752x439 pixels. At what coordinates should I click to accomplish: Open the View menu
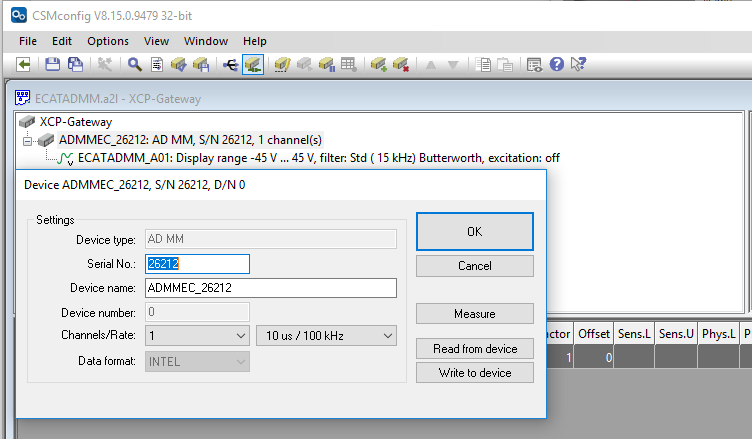pyautogui.click(x=156, y=41)
